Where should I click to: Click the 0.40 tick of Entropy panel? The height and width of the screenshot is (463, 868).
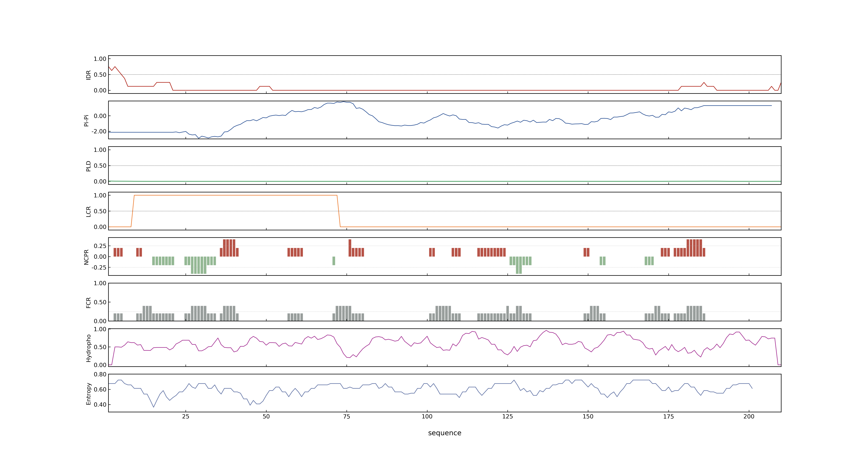coord(100,405)
